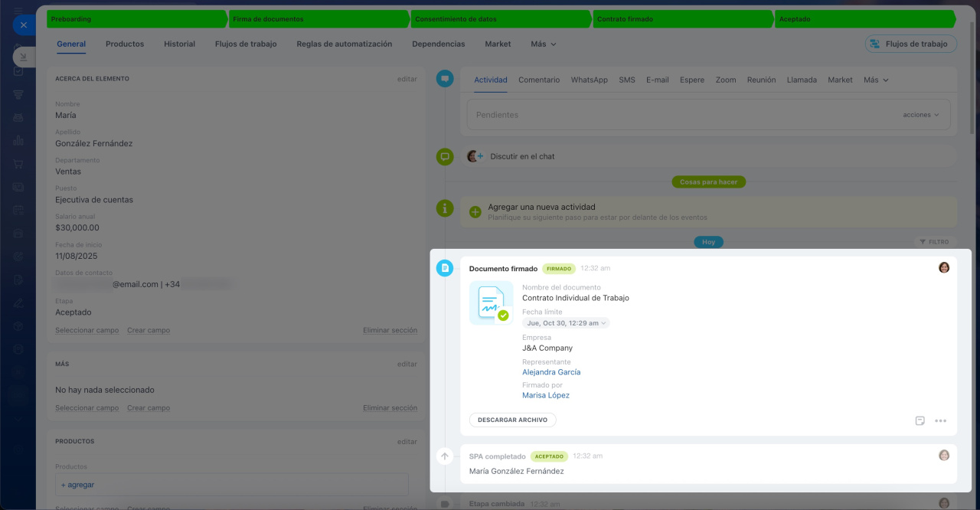Image resolution: width=980 pixels, height=510 pixels.
Task: Click editar in the Productos section
Action: (407, 442)
